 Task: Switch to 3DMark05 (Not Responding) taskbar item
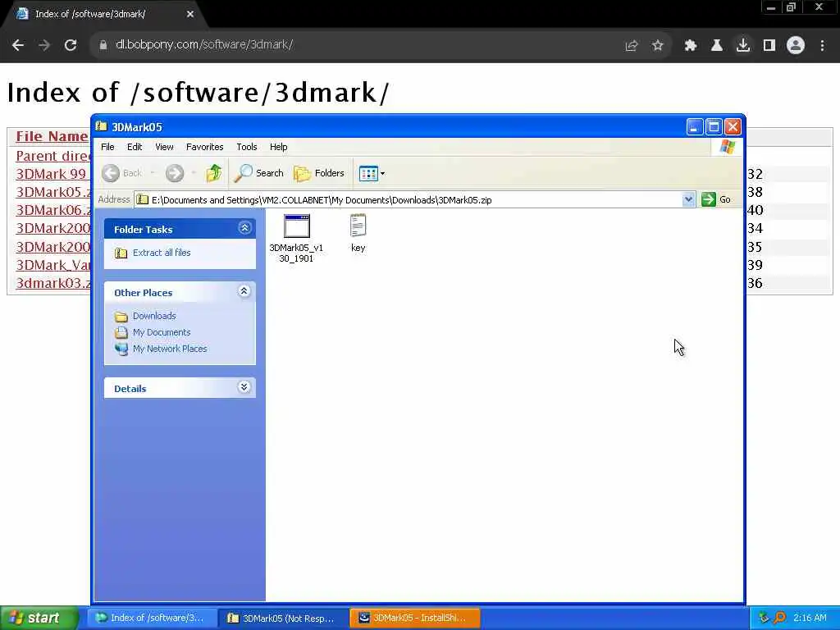tap(283, 619)
